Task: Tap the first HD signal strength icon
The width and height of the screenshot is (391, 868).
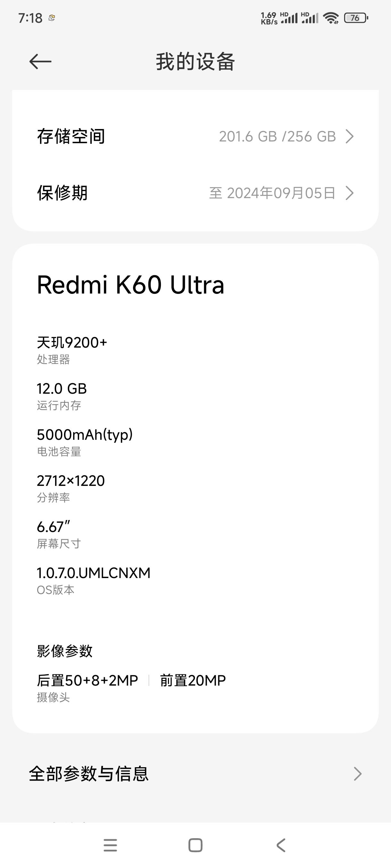Action: point(289,18)
